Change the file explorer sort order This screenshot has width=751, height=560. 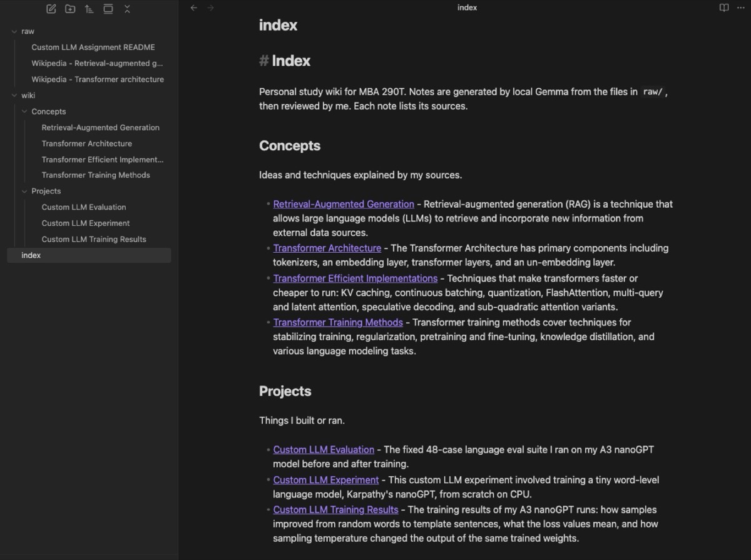[x=89, y=9]
